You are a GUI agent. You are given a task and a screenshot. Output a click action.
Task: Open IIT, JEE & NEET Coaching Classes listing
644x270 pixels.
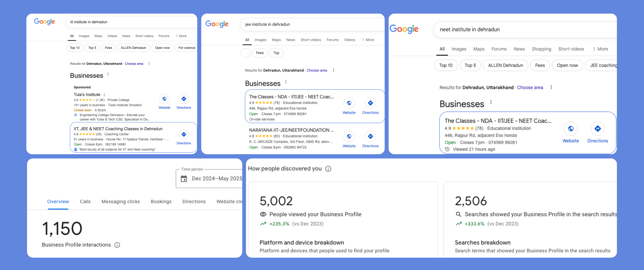[118, 129]
